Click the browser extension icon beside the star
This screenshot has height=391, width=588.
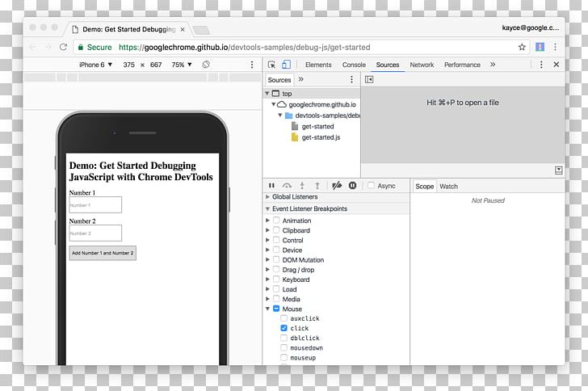[x=540, y=47]
